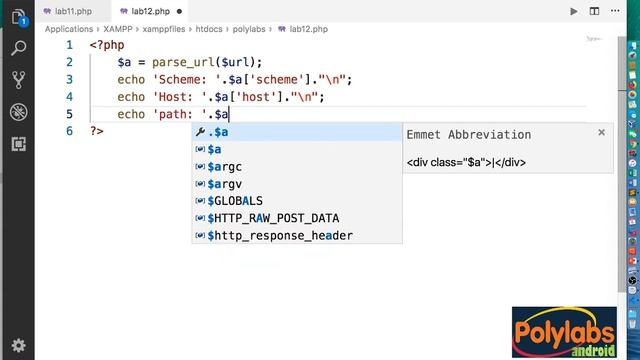Click the Applications breadcrumb

point(69,29)
